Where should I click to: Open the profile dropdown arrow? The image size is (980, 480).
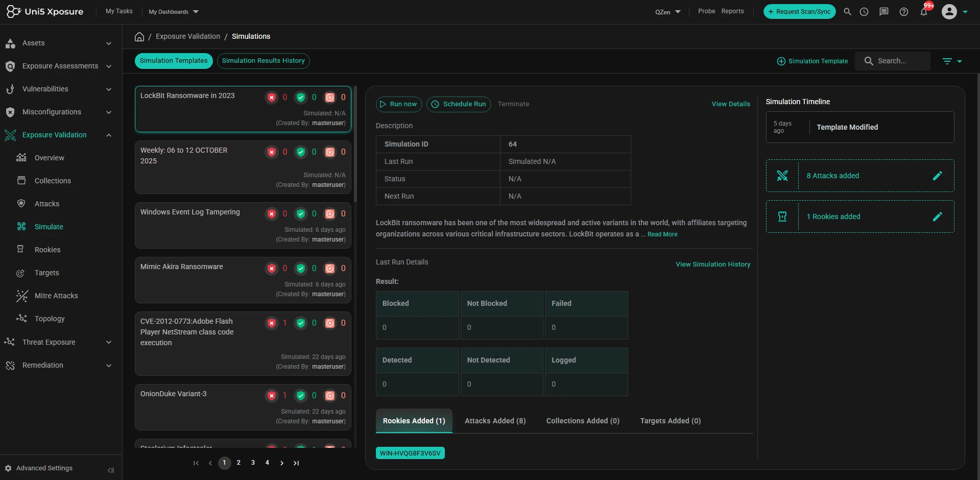point(965,12)
